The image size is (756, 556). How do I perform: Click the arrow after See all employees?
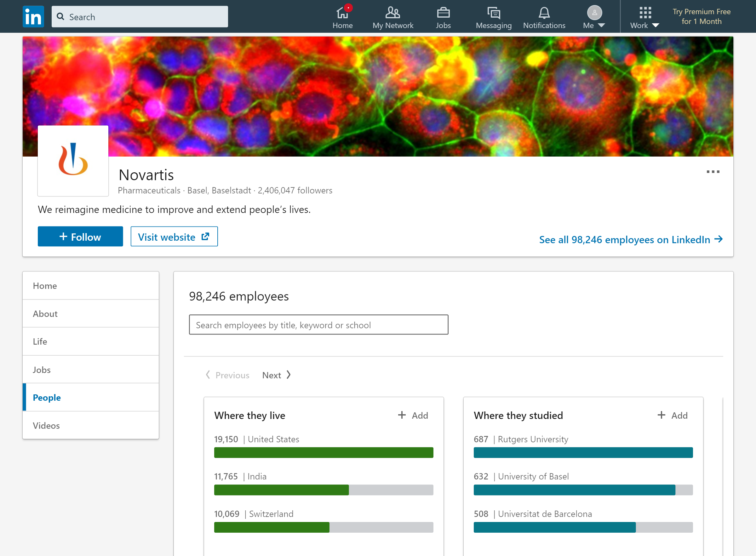718,239
